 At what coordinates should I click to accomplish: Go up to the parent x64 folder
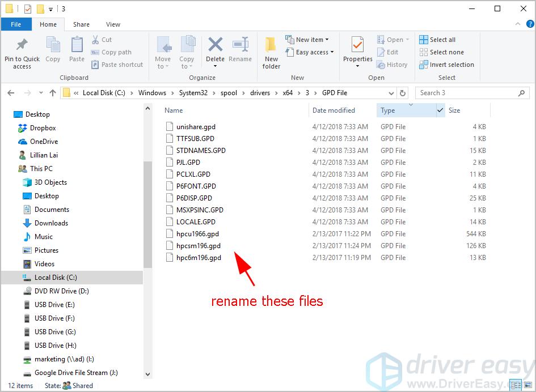52,92
